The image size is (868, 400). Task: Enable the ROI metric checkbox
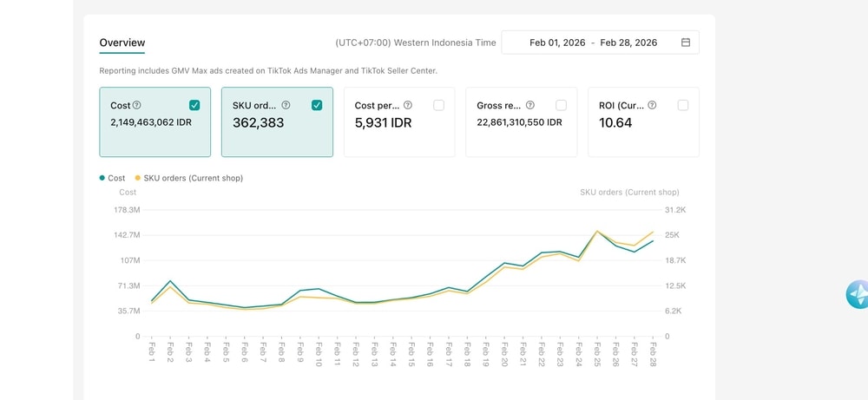[x=683, y=105]
